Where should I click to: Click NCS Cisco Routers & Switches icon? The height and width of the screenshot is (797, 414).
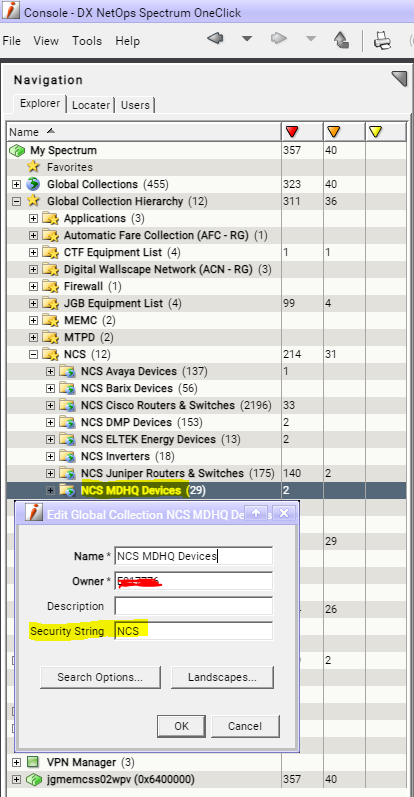pyautogui.click(x=67, y=406)
